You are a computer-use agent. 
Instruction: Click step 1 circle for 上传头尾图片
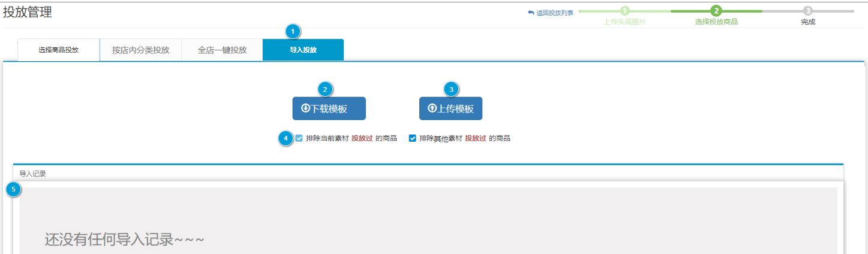point(624,11)
